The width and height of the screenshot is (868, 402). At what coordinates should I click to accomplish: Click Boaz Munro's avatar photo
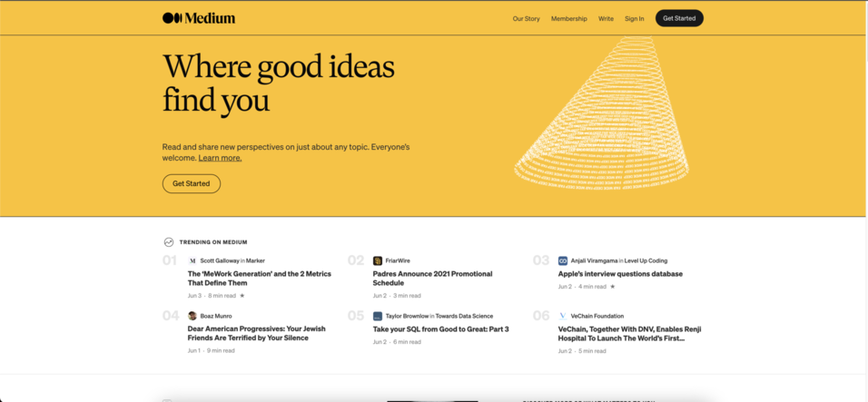pos(192,316)
